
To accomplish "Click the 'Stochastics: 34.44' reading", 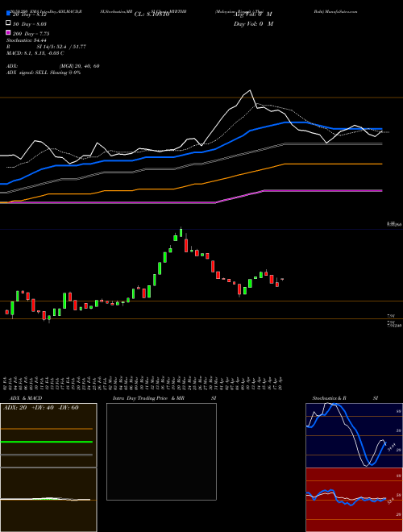I will [27, 40].
